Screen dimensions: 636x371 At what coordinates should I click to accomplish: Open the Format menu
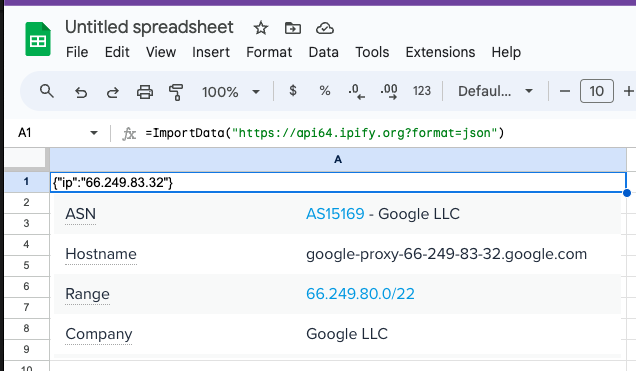269,52
